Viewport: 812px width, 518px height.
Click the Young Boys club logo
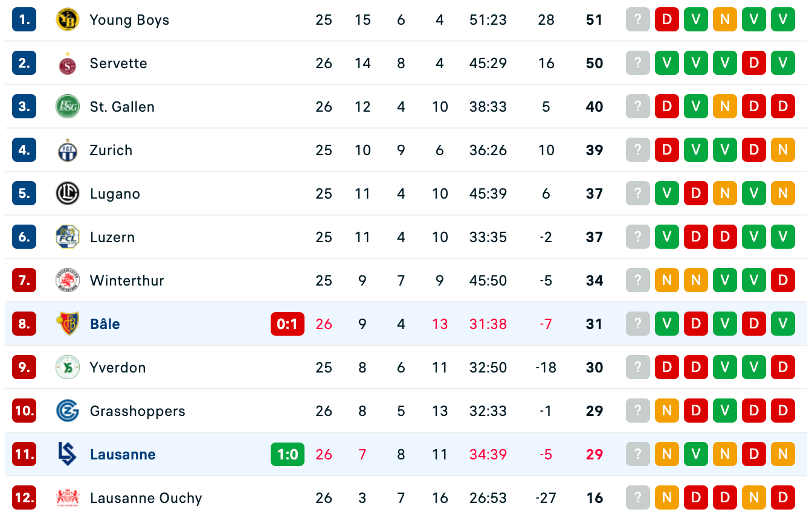[x=67, y=20]
